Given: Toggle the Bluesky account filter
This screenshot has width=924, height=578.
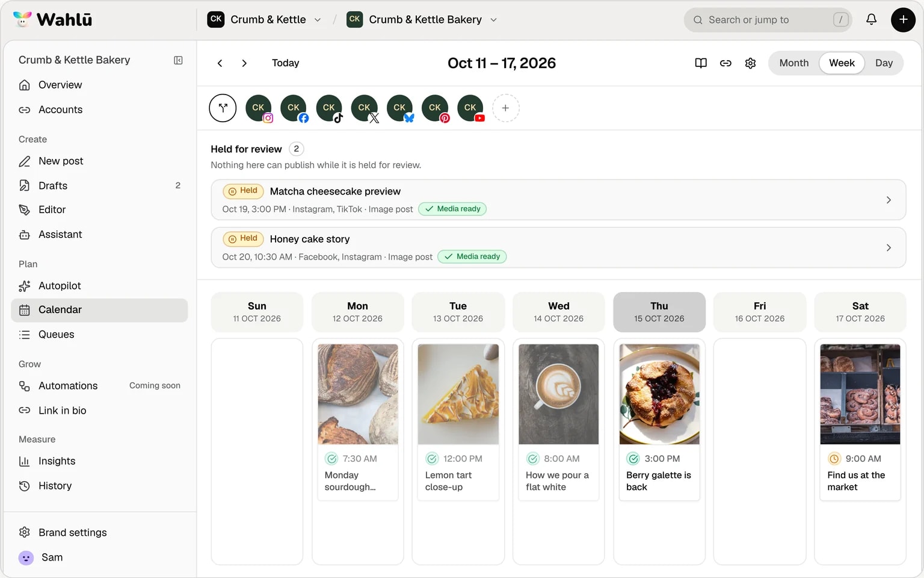Looking at the screenshot, I should [400, 108].
